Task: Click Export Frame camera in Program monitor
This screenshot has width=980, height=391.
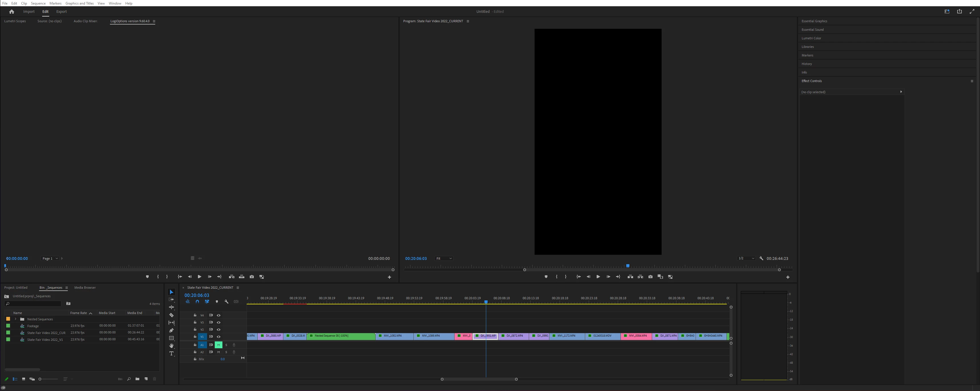Action: click(650, 277)
